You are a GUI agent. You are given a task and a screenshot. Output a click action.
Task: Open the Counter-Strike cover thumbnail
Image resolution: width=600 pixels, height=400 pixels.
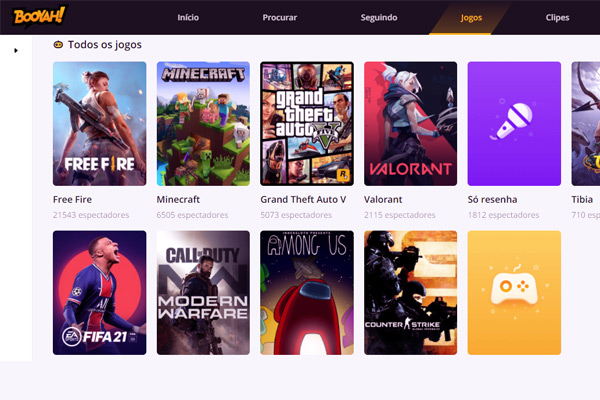pyautogui.click(x=411, y=293)
